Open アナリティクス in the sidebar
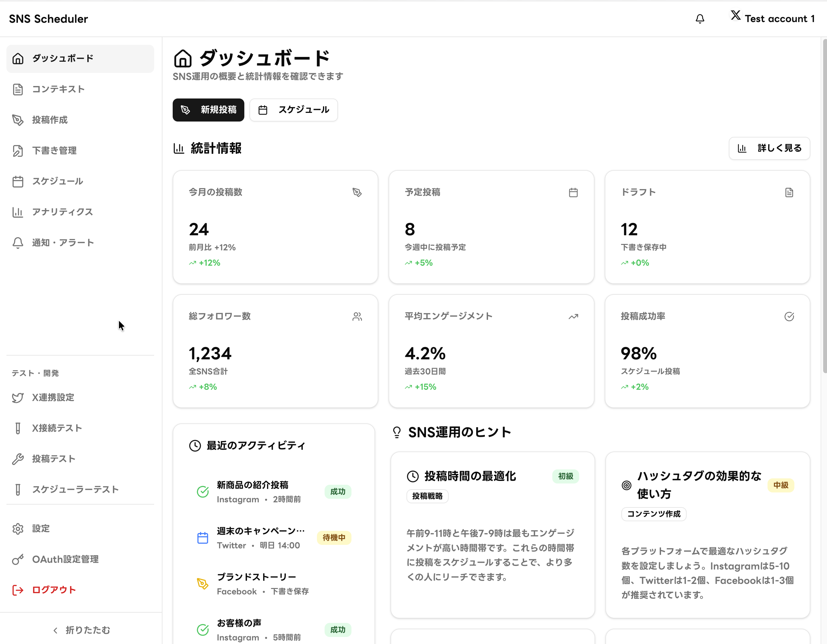Image resolution: width=827 pixels, height=644 pixels. (x=62, y=212)
